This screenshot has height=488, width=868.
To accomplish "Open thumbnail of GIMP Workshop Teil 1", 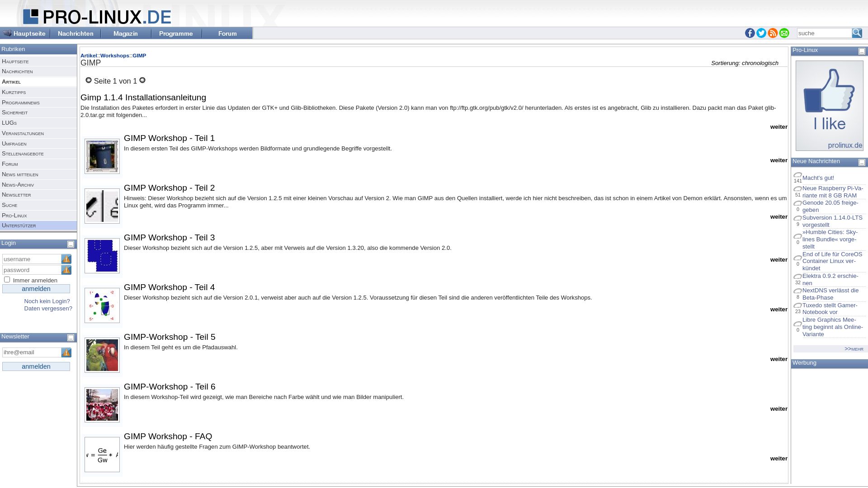I will (x=102, y=156).
